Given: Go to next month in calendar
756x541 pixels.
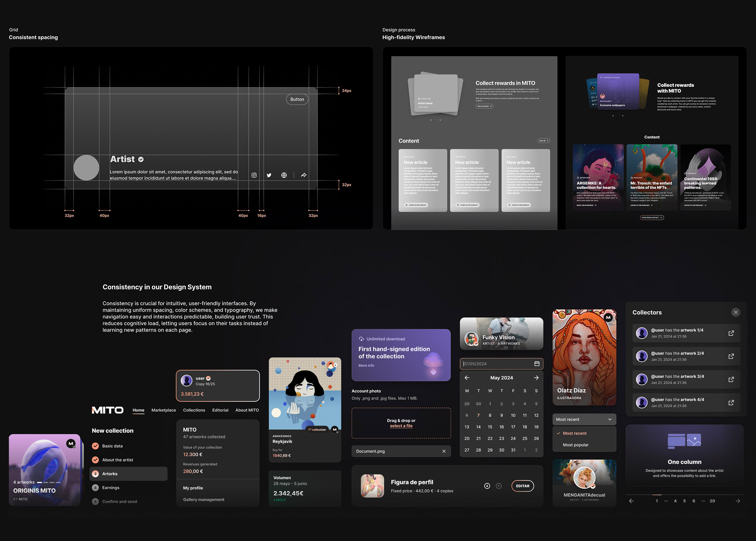Looking at the screenshot, I should tap(536, 378).
